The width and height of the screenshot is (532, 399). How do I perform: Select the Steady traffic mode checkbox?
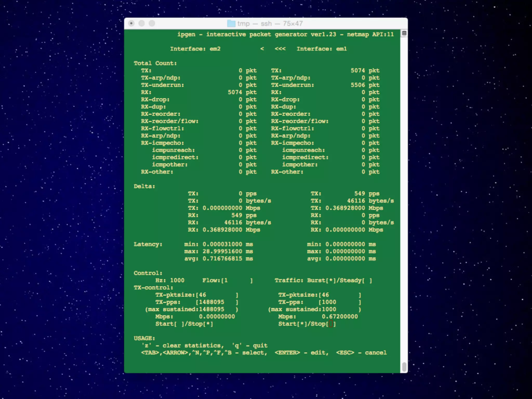[x=367, y=281]
